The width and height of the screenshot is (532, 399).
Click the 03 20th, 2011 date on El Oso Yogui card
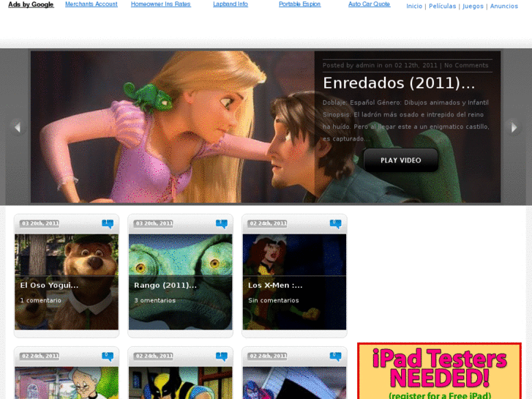(40, 223)
